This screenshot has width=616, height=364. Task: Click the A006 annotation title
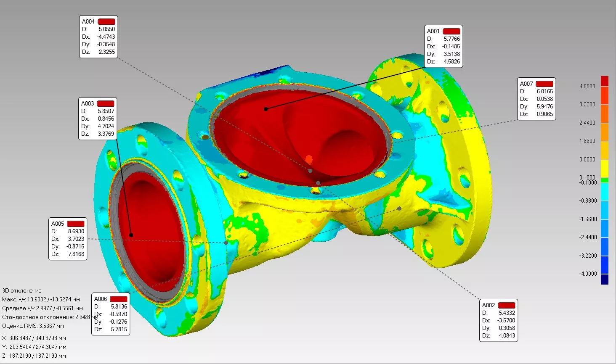tap(101, 299)
